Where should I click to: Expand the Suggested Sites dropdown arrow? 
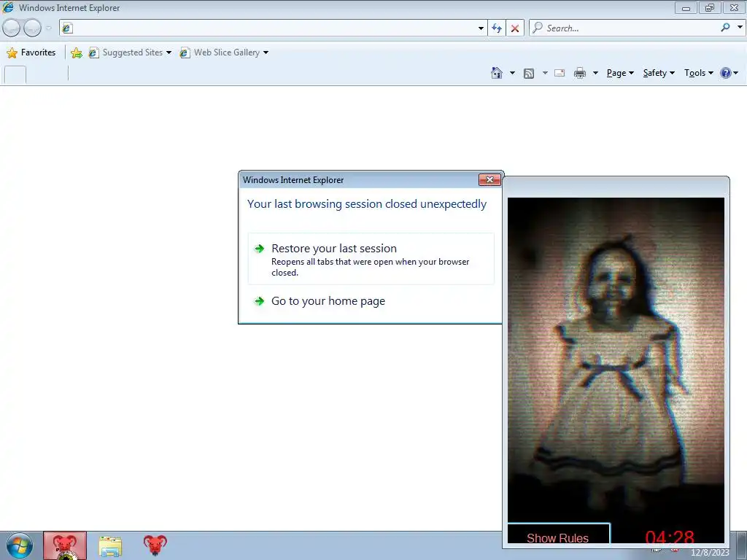tap(169, 52)
